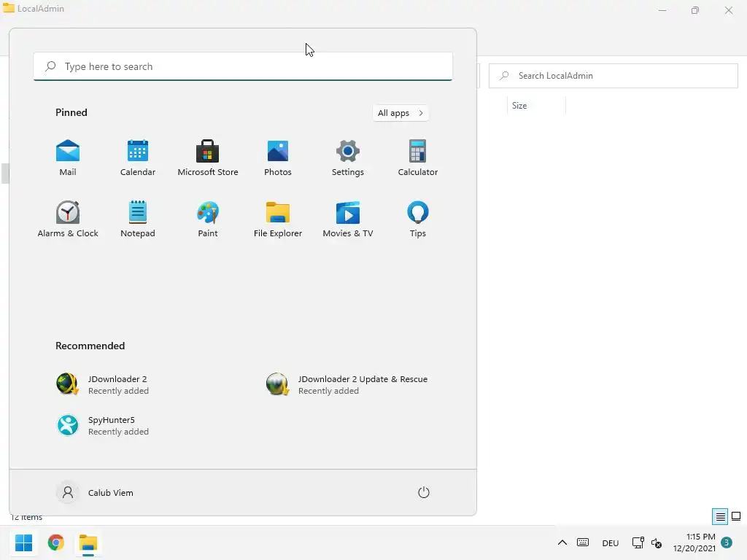Show hidden system tray icons
The image size is (747, 560).
pyautogui.click(x=562, y=542)
